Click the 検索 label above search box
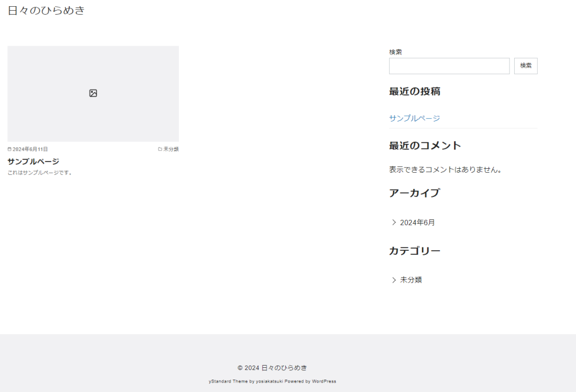Image resolution: width=576 pixels, height=392 pixels. [395, 52]
